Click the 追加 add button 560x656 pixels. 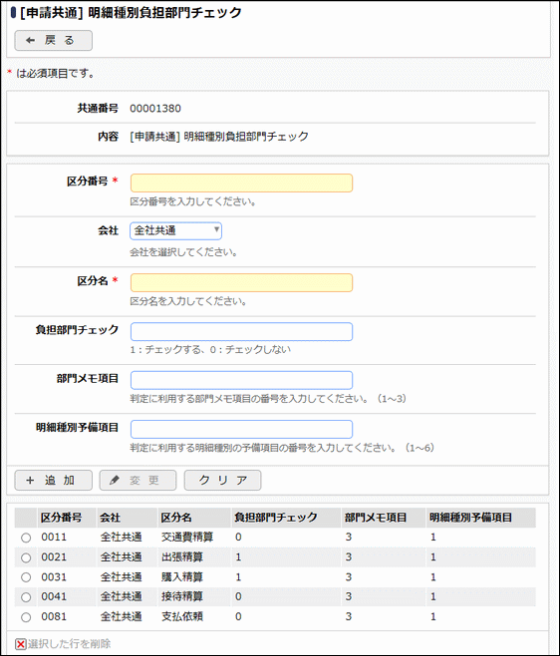54,480
